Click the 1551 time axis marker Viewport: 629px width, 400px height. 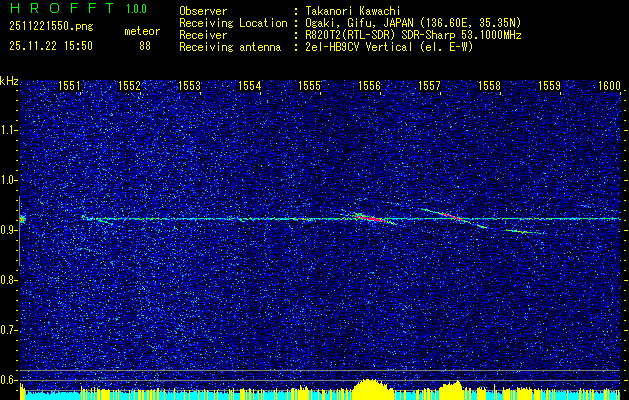click(x=69, y=85)
